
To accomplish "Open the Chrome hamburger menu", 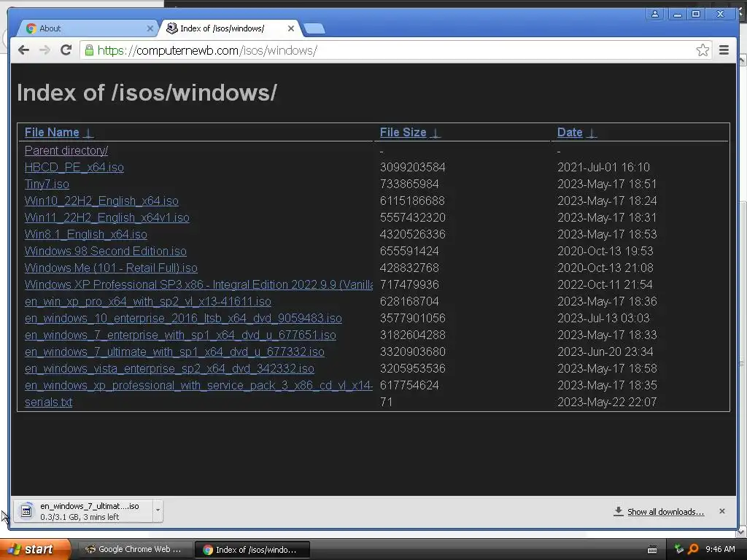I will click(x=724, y=50).
